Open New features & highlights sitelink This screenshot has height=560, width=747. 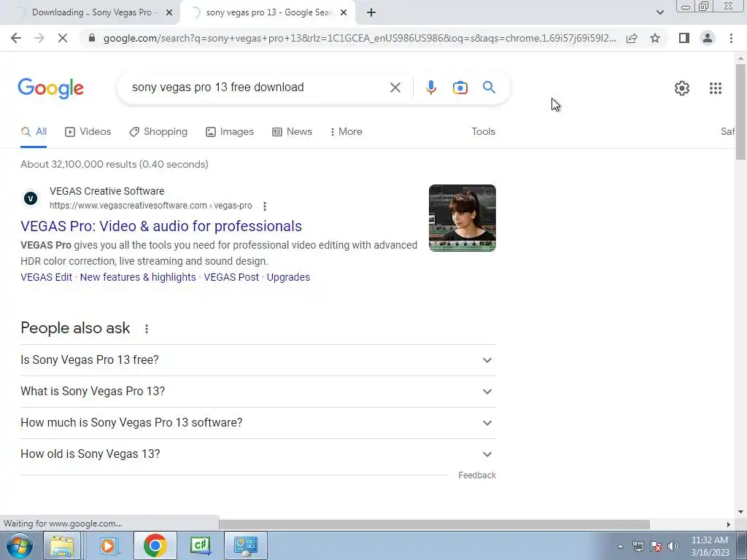point(138,277)
